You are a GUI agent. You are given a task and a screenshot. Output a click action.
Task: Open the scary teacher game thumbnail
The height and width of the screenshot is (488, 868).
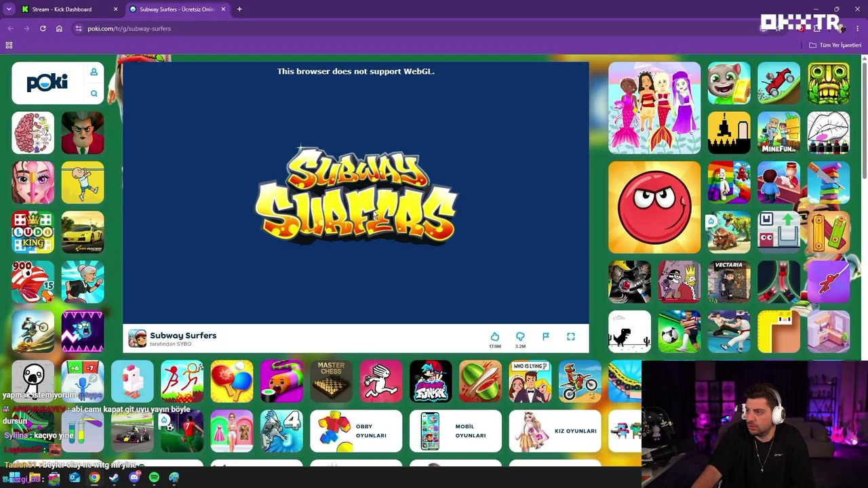83,133
